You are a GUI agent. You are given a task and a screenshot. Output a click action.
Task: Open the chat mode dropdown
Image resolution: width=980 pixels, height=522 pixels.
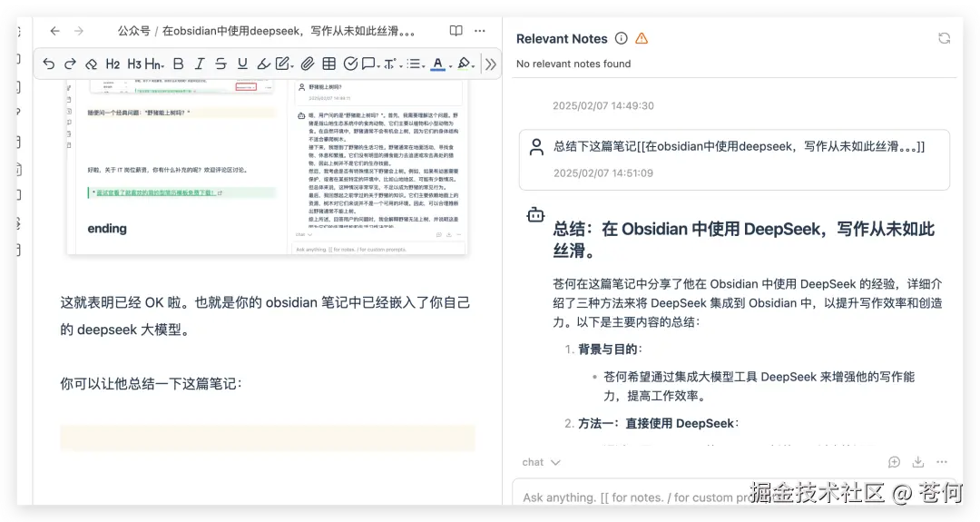click(x=541, y=462)
